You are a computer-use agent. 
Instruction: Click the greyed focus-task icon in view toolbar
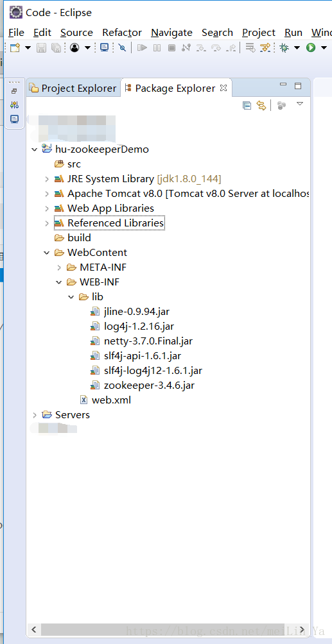coord(281,106)
